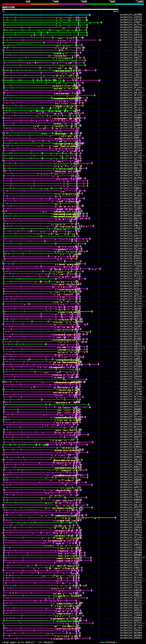
Task: Click UniRef100_C6TAX2 label
Action: pyautogui.click(x=131, y=585)
